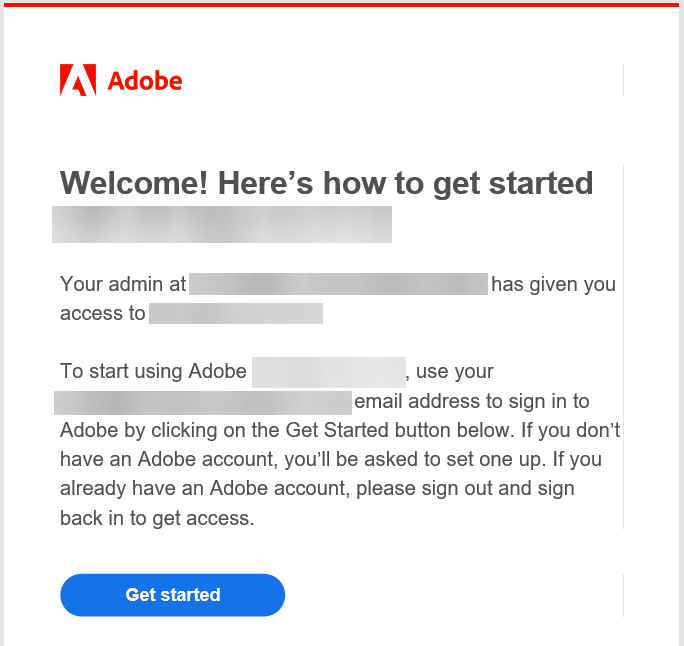Image resolution: width=684 pixels, height=646 pixels.
Task: Click the 'To start using Adobe' text
Action: click(153, 371)
